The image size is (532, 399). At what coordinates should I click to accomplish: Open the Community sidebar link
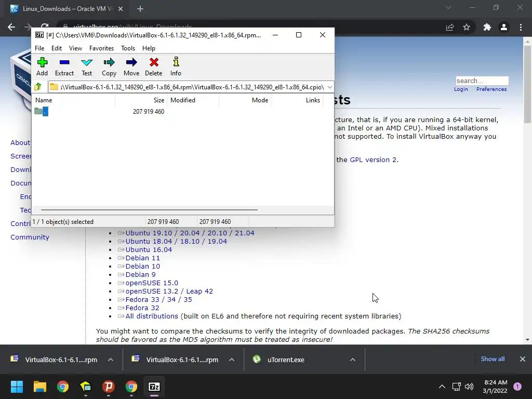(x=30, y=237)
